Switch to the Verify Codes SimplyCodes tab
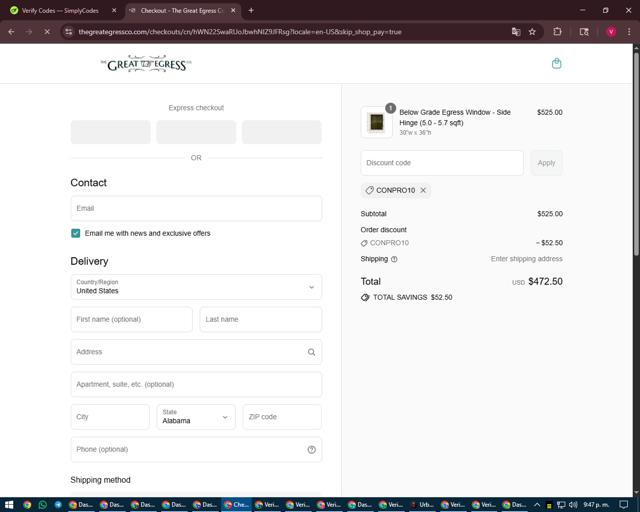Image resolution: width=640 pixels, height=512 pixels. pyautogui.click(x=60, y=11)
